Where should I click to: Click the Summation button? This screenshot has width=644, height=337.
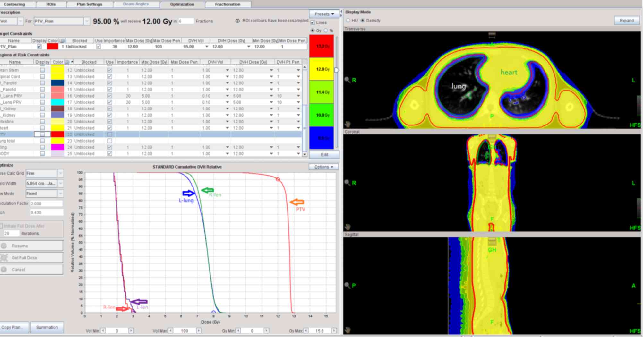(x=47, y=327)
